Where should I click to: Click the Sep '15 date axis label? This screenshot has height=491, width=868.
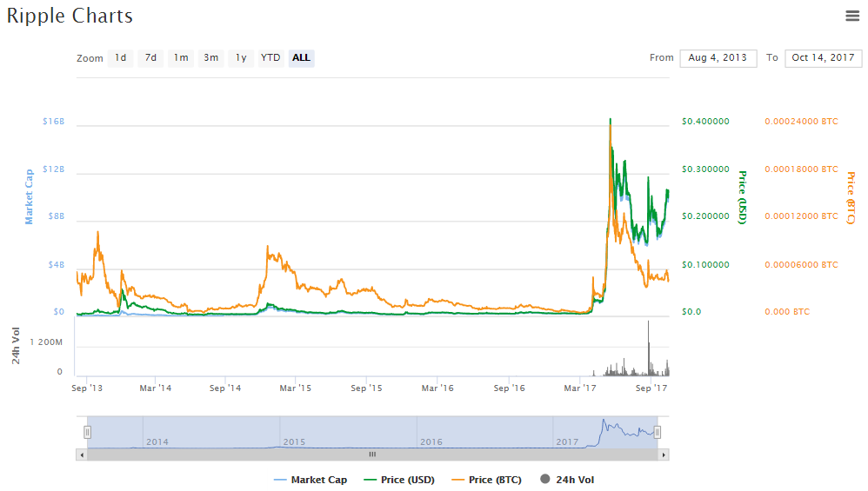point(366,388)
